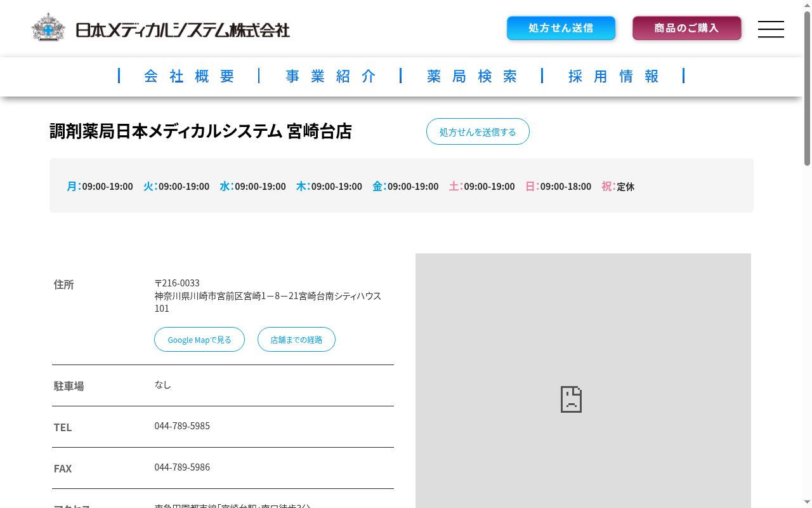Click 日本メディカルシステム株式会社 header logo text
This screenshot has width=812, height=508.
[183, 30]
